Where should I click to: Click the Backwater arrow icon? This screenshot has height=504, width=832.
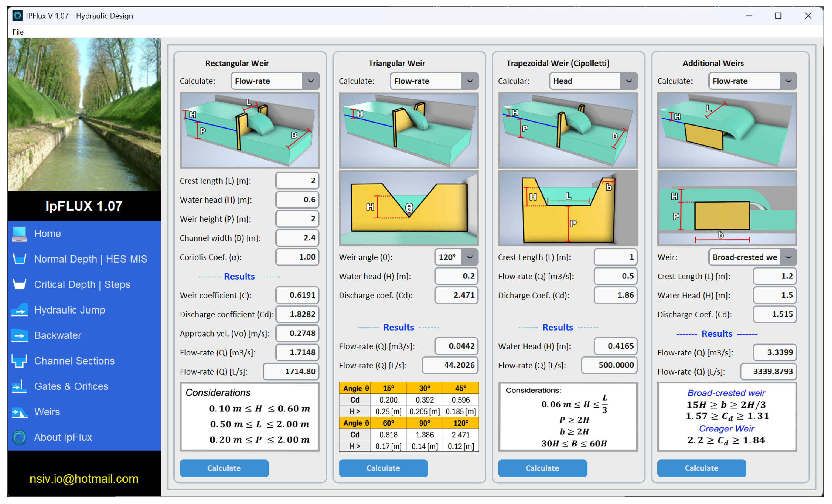tap(19, 335)
